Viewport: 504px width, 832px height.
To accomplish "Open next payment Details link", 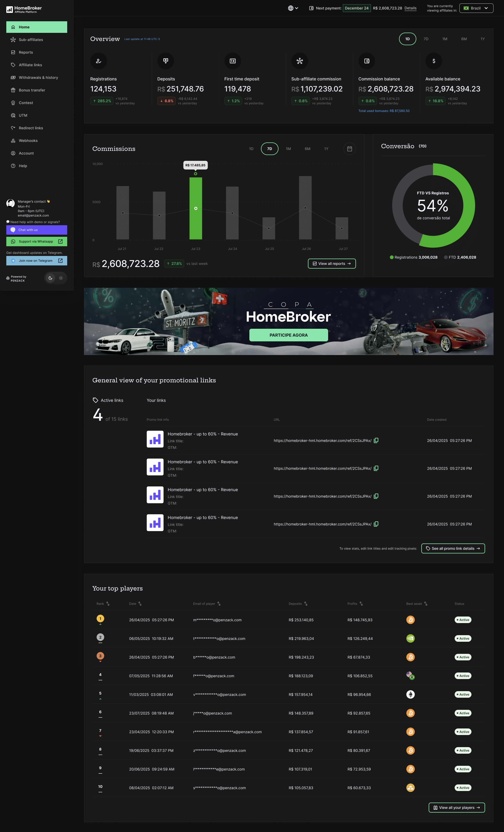I will [x=410, y=8].
